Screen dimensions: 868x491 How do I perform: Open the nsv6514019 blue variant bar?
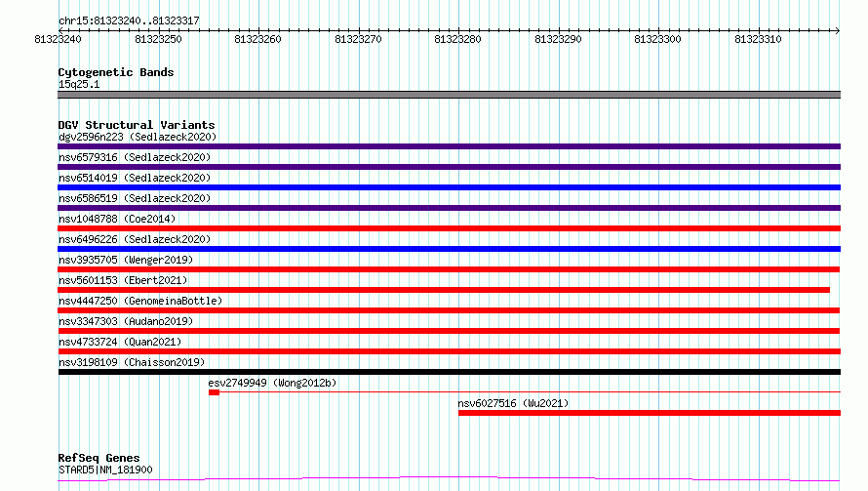(x=449, y=187)
